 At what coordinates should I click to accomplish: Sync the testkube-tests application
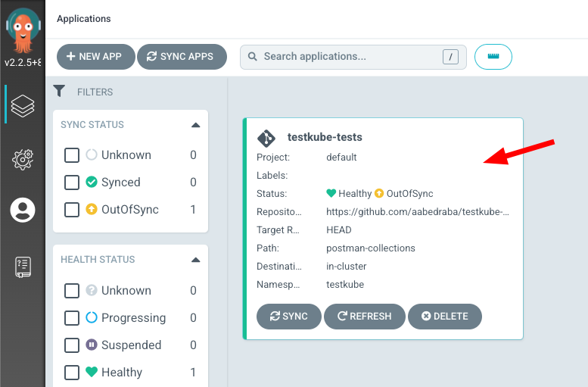[x=289, y=317]
